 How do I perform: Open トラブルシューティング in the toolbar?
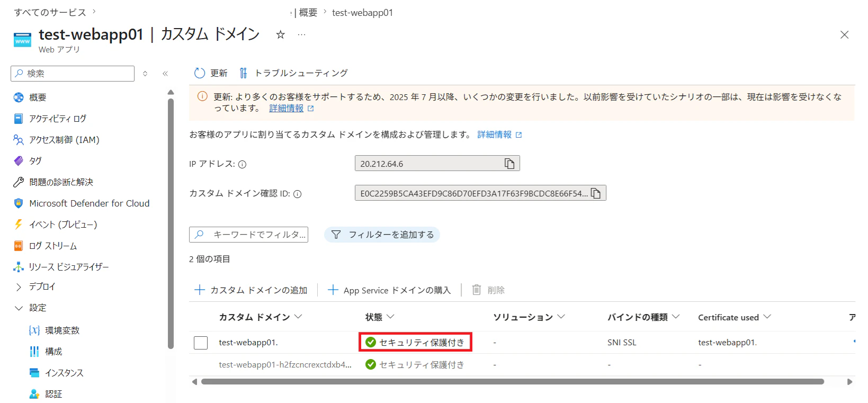[x=293, y=73]
